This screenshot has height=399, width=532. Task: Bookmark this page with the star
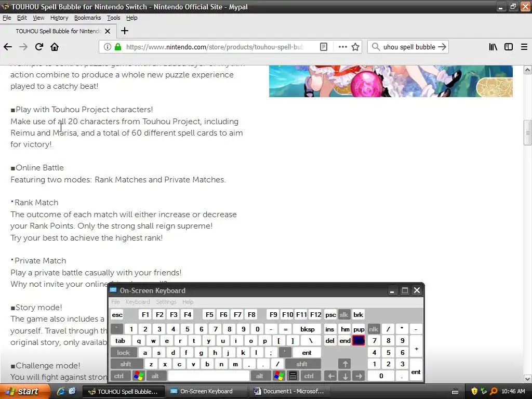(355, 47)
